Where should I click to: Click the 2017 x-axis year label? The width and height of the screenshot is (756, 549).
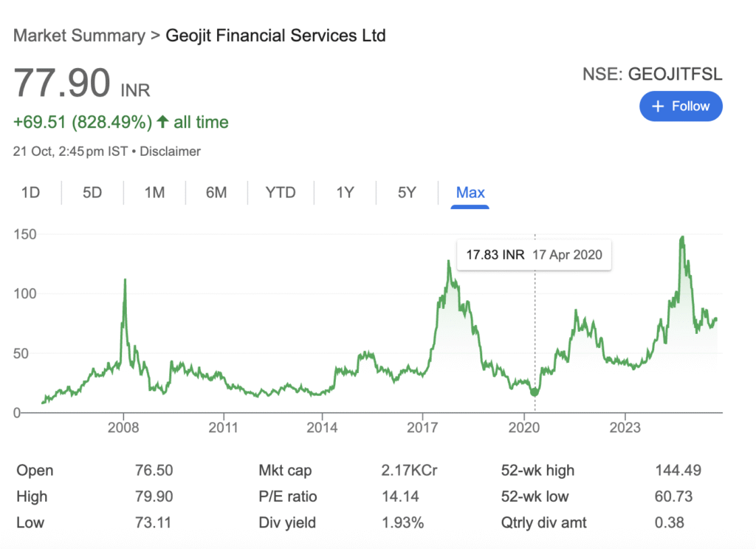pos(422,427)
